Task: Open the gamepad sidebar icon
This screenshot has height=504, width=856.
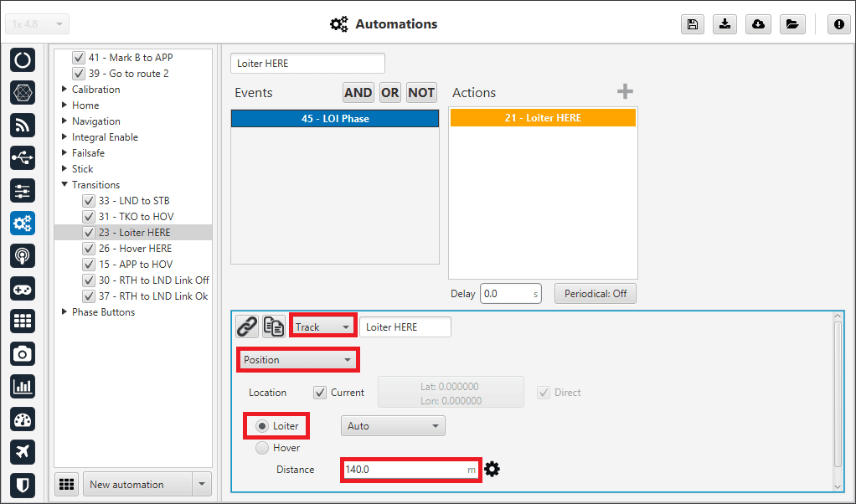Action: 23,289
